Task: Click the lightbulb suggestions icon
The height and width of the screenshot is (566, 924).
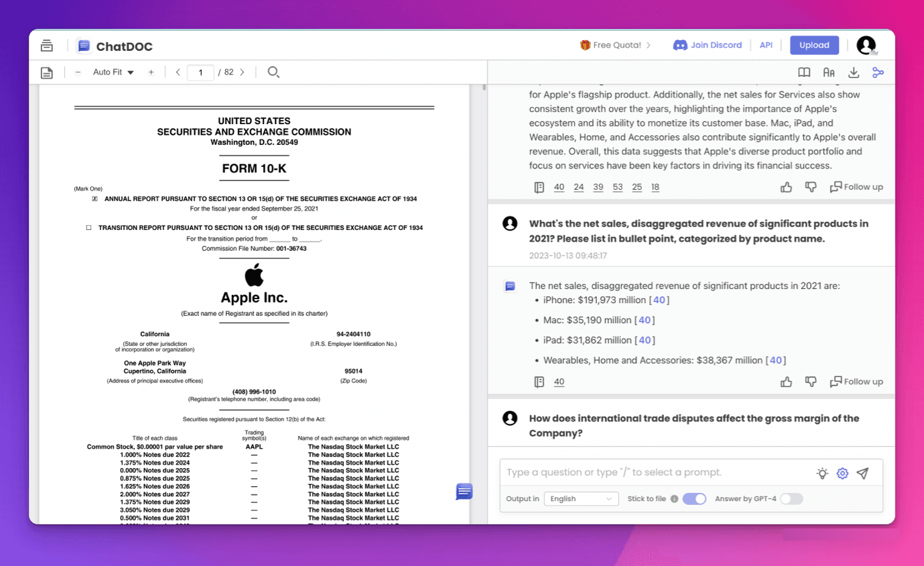Action: (x=822, y=473)
